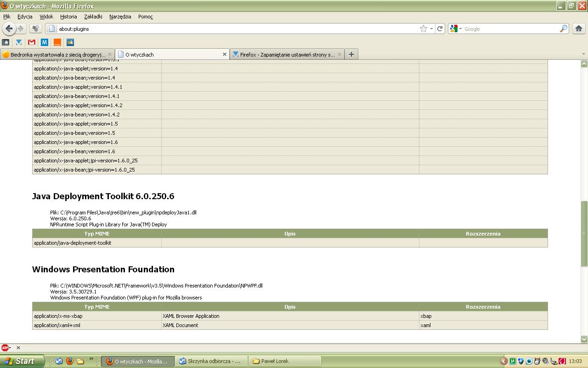Open the Windows Start menu
The image size is (588, 368).
click(22, 361)
